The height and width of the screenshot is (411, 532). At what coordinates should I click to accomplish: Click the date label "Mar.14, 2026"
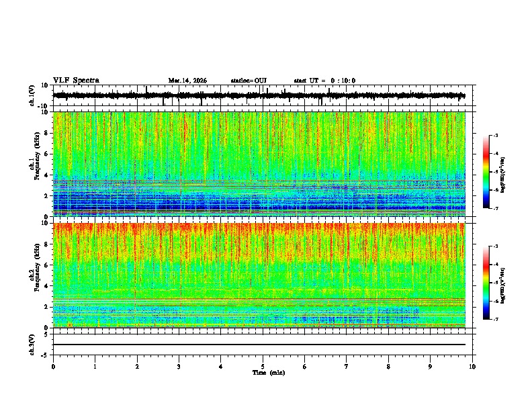point(187,81)
